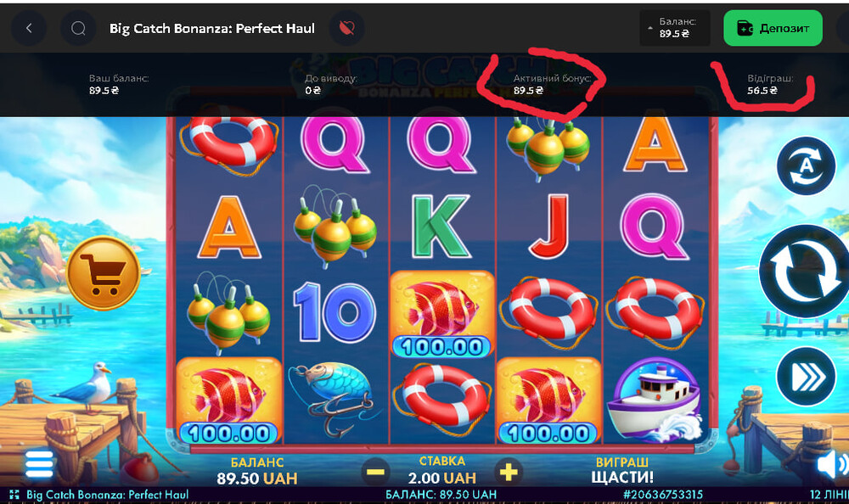
Task: Click the Активний бонус amount
Action: pyautogui.click(x=528, y=91)
